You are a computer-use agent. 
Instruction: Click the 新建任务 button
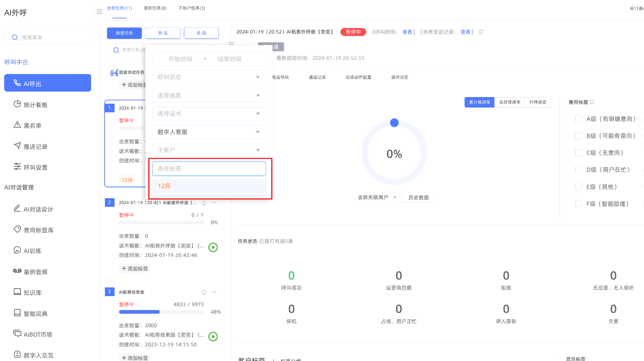pos(125,33)
